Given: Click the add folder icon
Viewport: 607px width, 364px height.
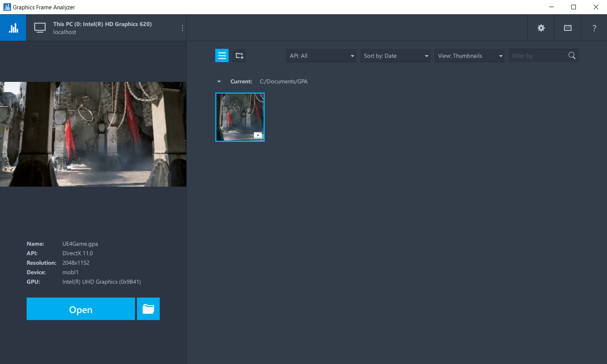Looking at the screenshot, I should coord(239,56).
